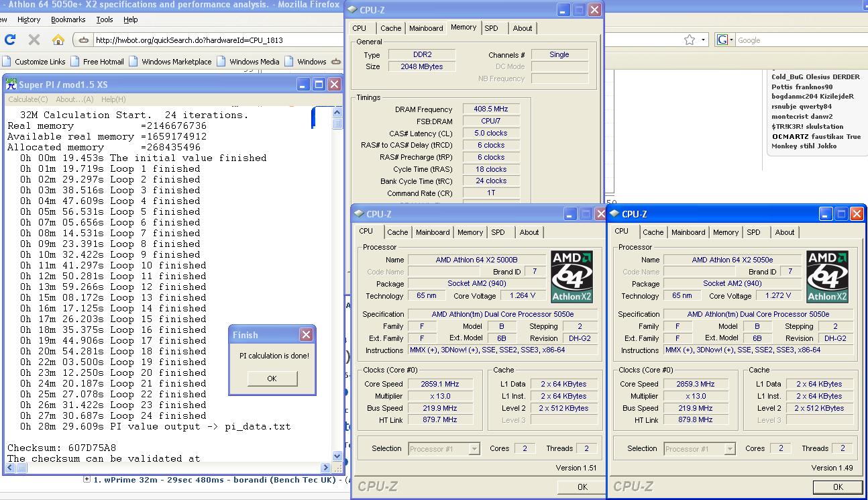Image resolution: width=868 pixels, height=500 pixels.
Task: Click the Core Voltage value 1.272 V
Action: click(777, 295)
